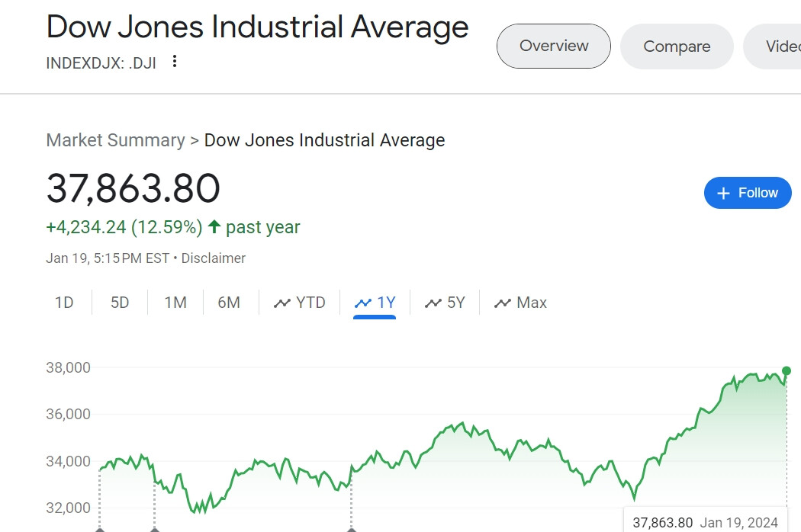Open the Disclaimer link
Viewport: 801px width, 532px height.
(214, 258)
